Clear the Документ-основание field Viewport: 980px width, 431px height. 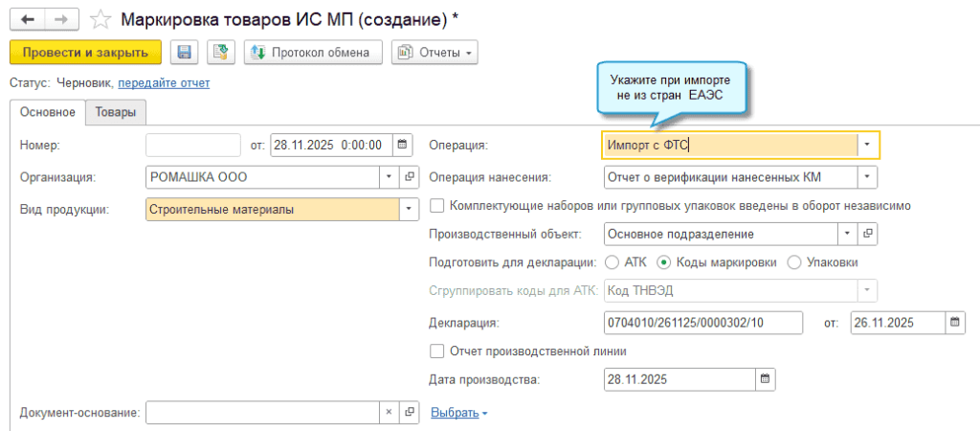click(389, 412)
